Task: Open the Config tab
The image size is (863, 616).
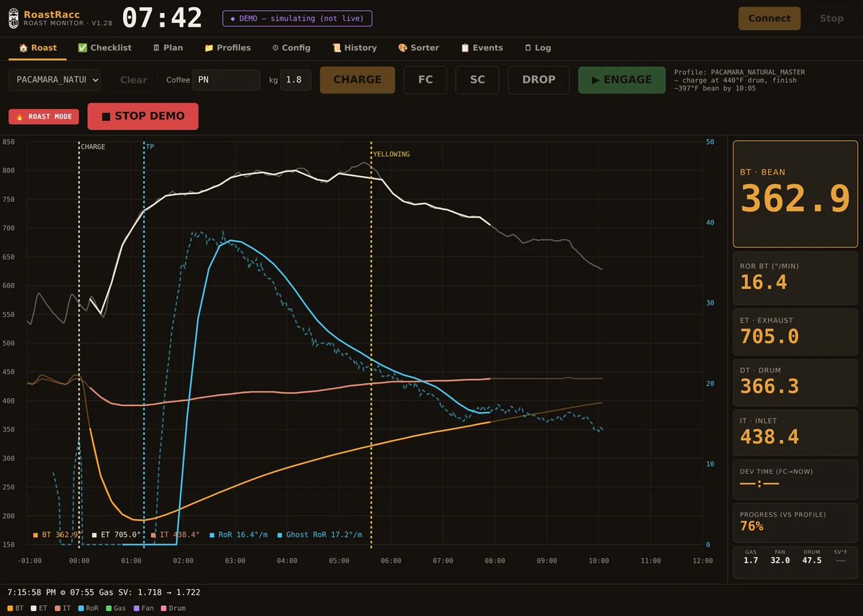Action: 291,47
